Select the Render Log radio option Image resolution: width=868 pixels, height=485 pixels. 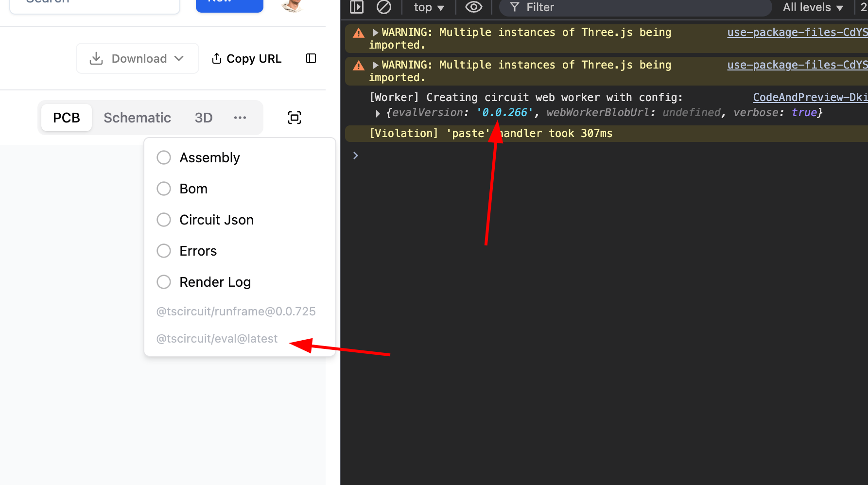(x=164, y=282)
